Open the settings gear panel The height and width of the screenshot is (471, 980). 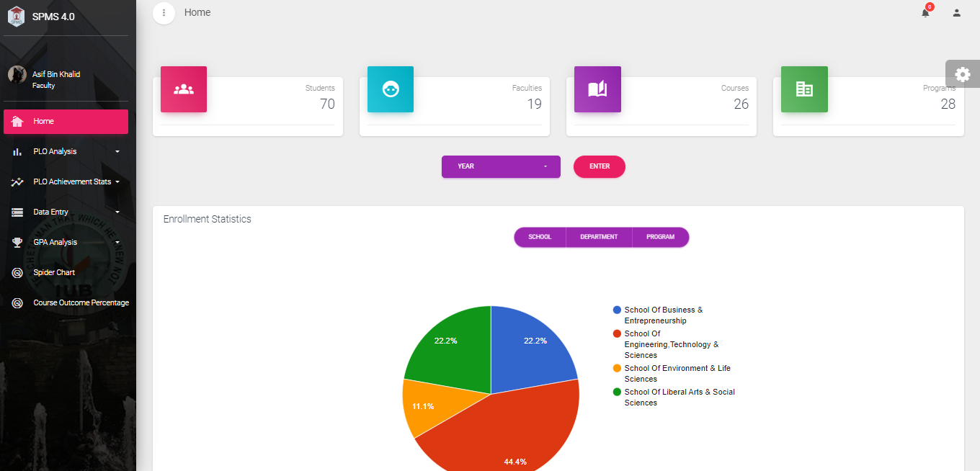pos(962,74)
